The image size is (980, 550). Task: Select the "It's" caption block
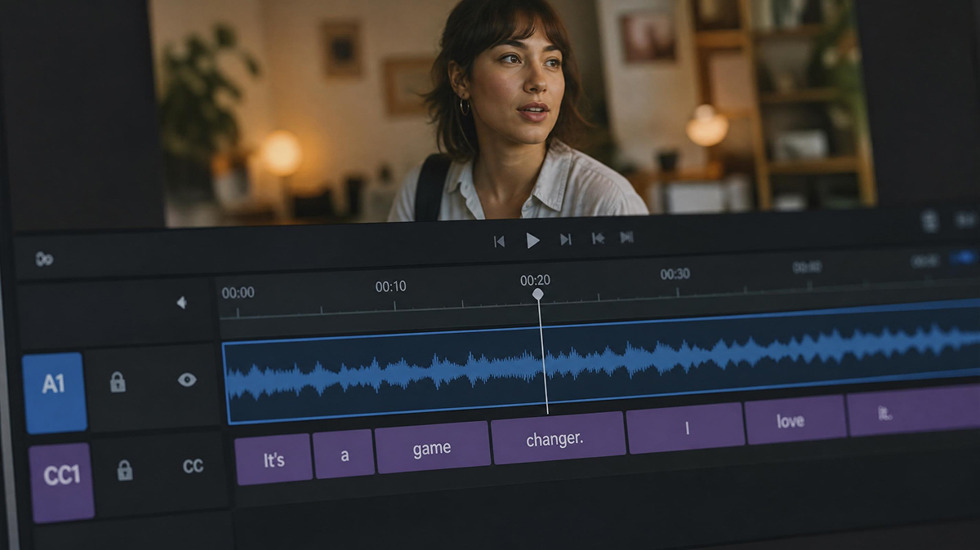click(274, 459)
